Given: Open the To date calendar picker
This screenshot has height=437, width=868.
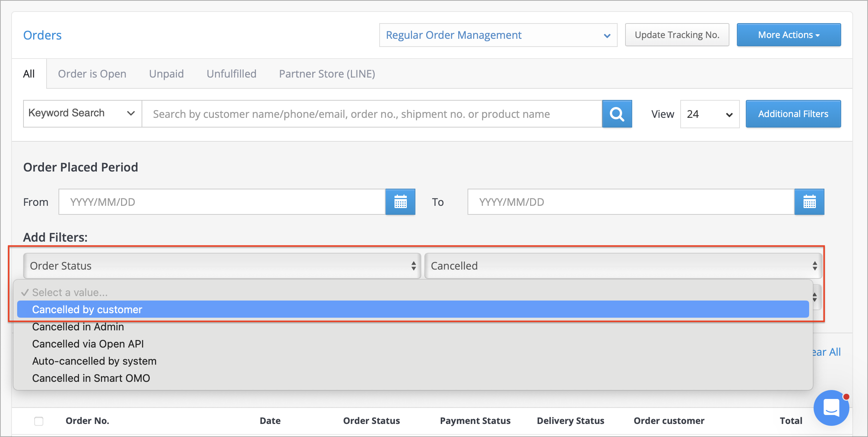Looking at the screenshot, I should 809,202.
